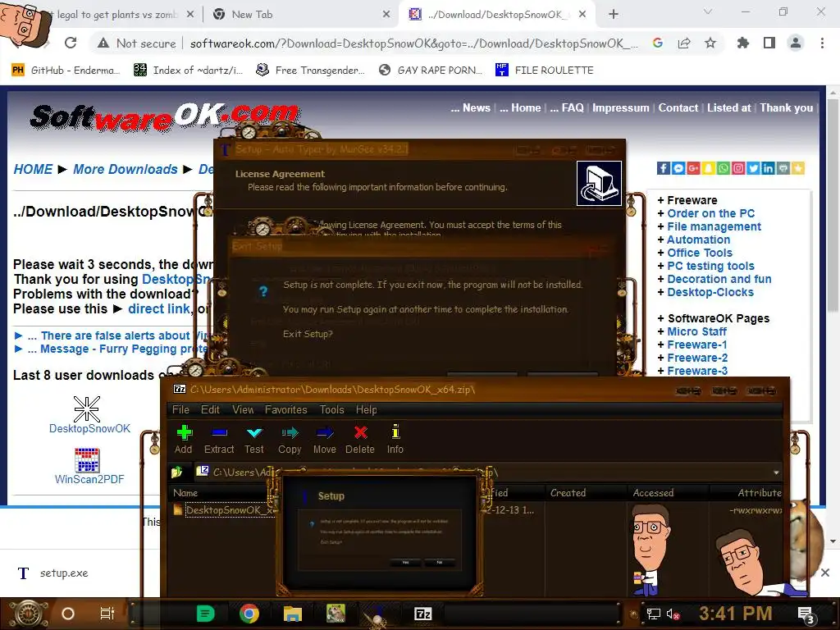Click the WinScan2PDF download thumbnail
The height and width of the screenshot is (630, 840).
pos(87,460)
